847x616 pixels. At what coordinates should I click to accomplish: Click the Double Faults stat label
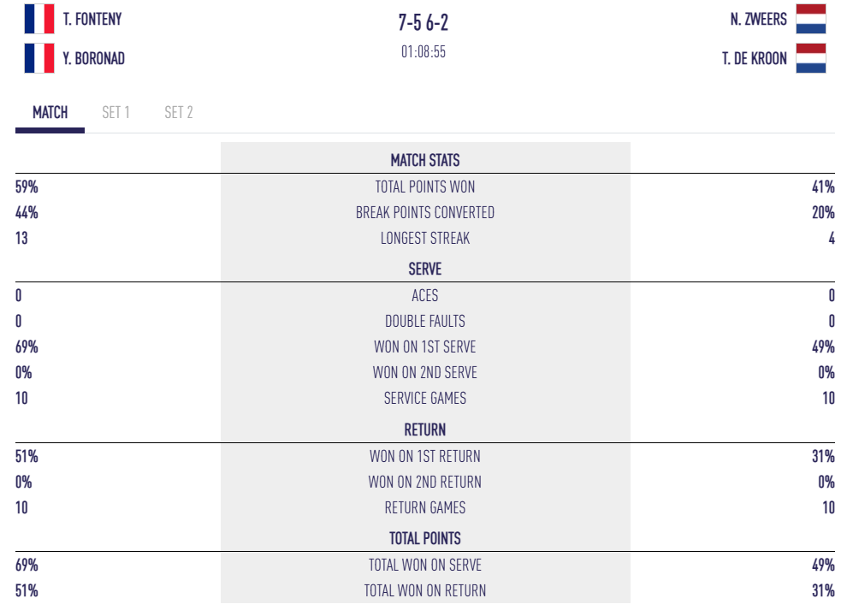(x=425, y=321)
